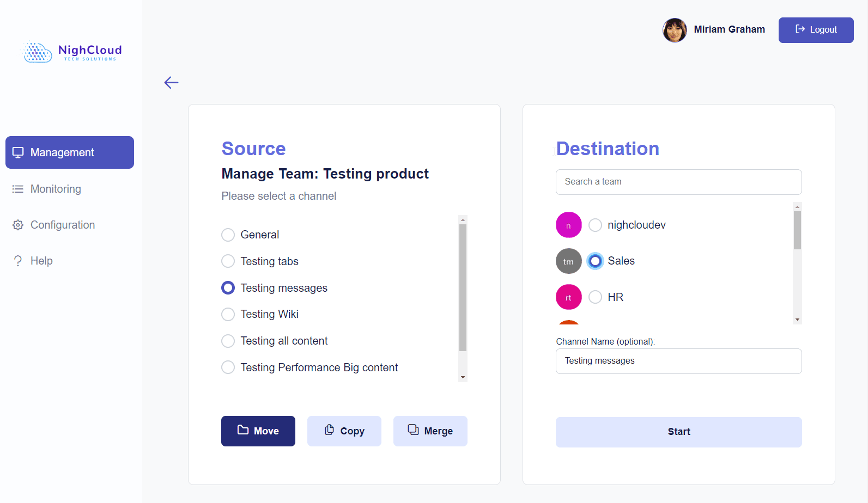
Task: Select the General channel radio button
Action: click(228, 235)
